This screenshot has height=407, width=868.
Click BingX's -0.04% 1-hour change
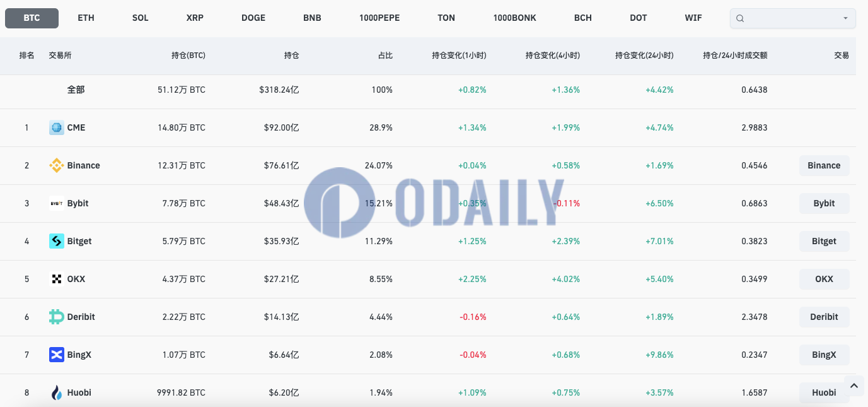click(x=473, y=355)
